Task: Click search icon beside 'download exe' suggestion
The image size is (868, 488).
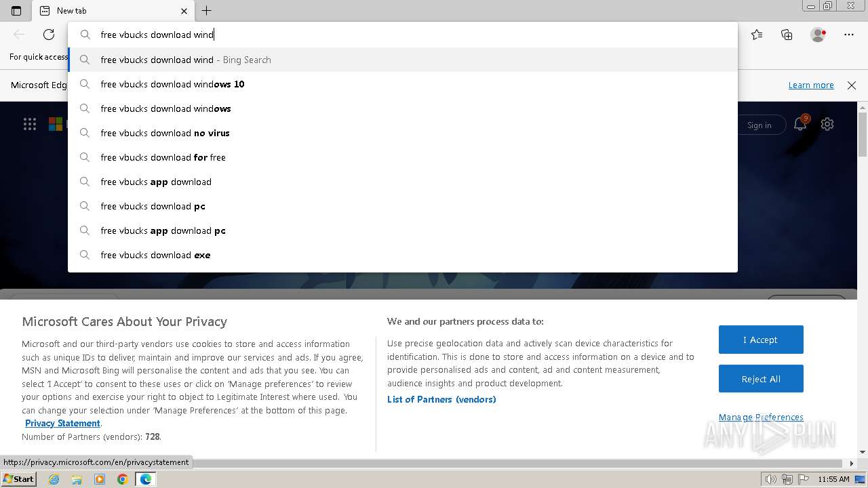Action: click(85, 255)
